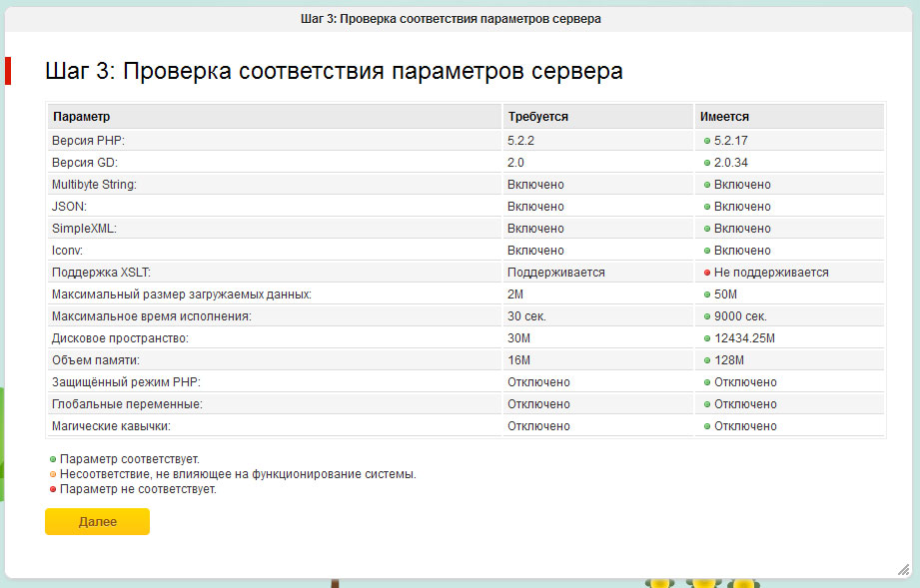Click the 'Не поддерживается' status text

coord(771,273)
